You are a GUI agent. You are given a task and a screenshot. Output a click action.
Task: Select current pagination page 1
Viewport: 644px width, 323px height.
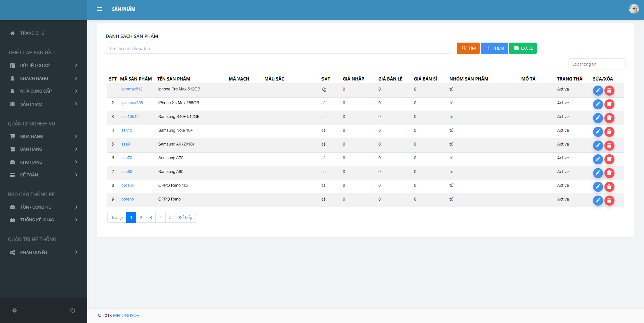131,217
